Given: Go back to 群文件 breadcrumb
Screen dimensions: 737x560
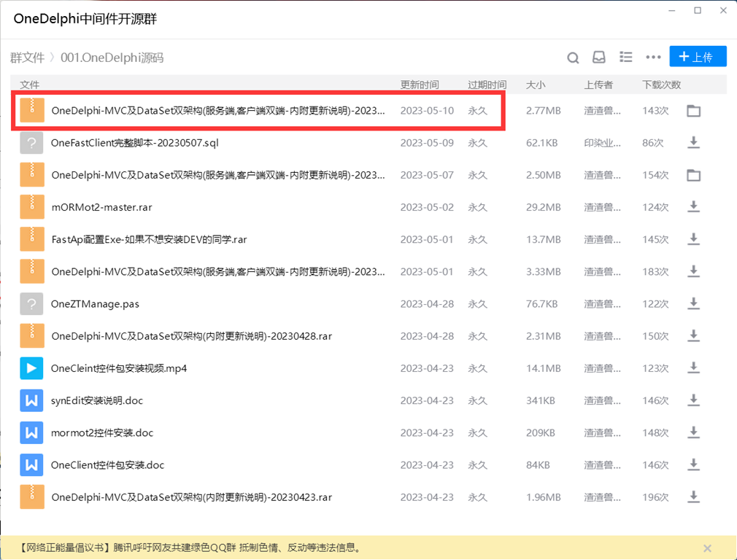Looking at the screenshot, I should [27, 58].
